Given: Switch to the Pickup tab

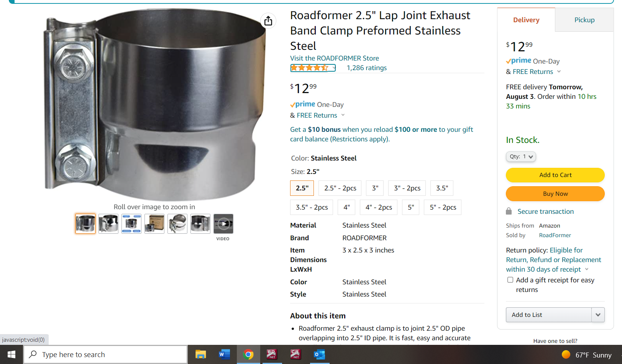Looking at the screenshot, I should coord(584,20).
